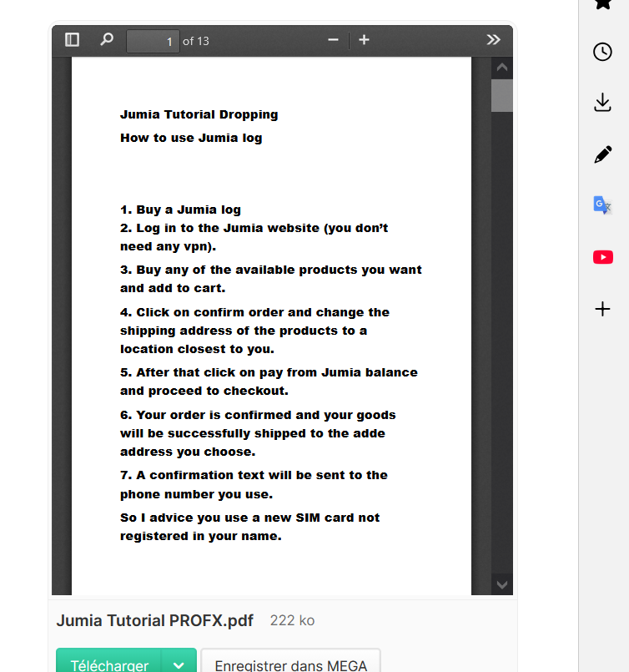Open downloads icon in browser sidebar
The image size is (629, 672).
click(x=602, y=103)
